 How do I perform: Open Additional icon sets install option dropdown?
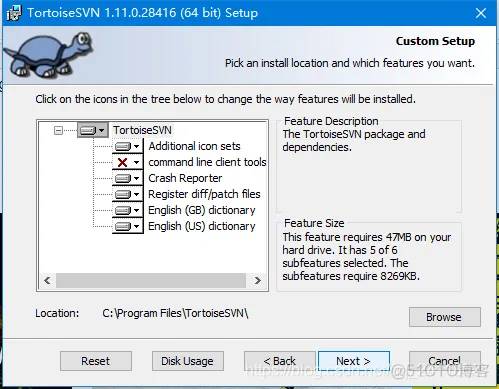[128, 146]
